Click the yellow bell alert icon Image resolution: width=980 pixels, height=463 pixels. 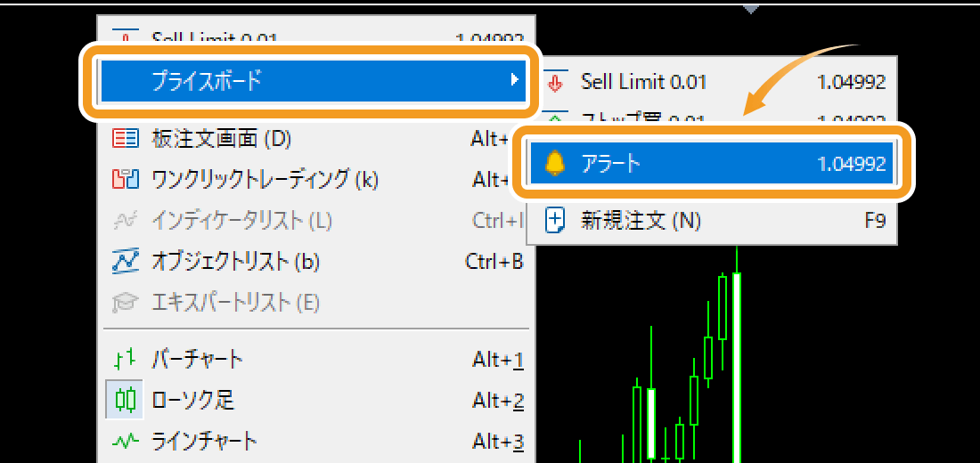(x=554, y=164)
